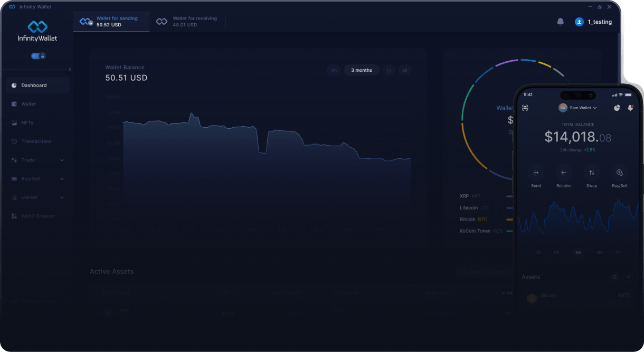644x352 pixels.
Task: Click the Web3 Browser grid icon
Action: coord(14,216)
